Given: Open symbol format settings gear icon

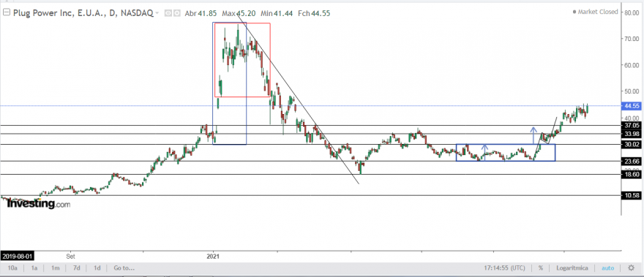Looking at the screenshot, I should [177, 13].
